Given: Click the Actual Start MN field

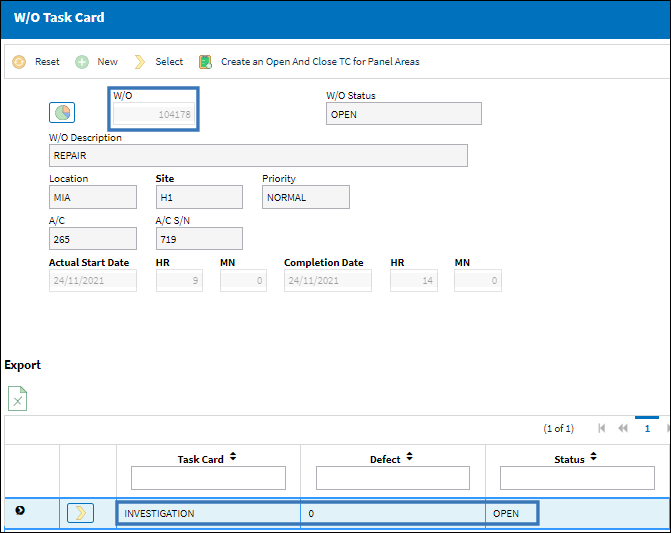Looking at the screenshot, I should tap(243, 281).
